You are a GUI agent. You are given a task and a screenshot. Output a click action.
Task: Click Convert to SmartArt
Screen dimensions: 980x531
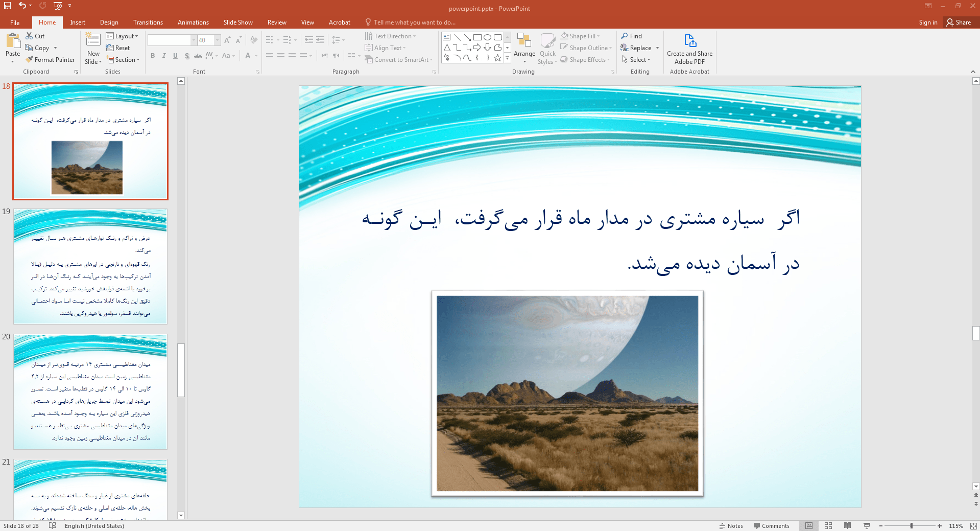(x=398, y=60)
